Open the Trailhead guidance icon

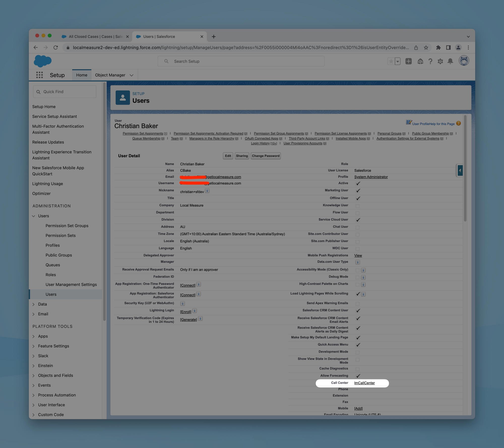tap(420, 61)
